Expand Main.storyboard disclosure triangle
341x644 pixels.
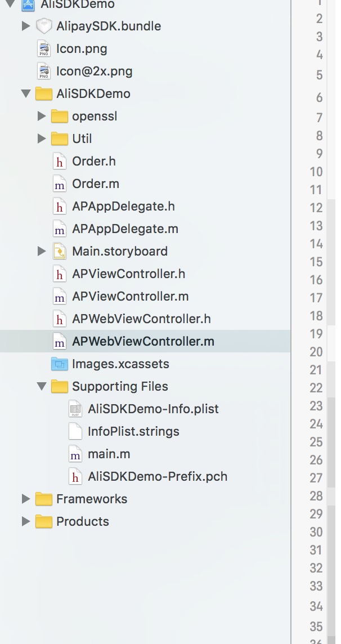(x=42, y=251)
